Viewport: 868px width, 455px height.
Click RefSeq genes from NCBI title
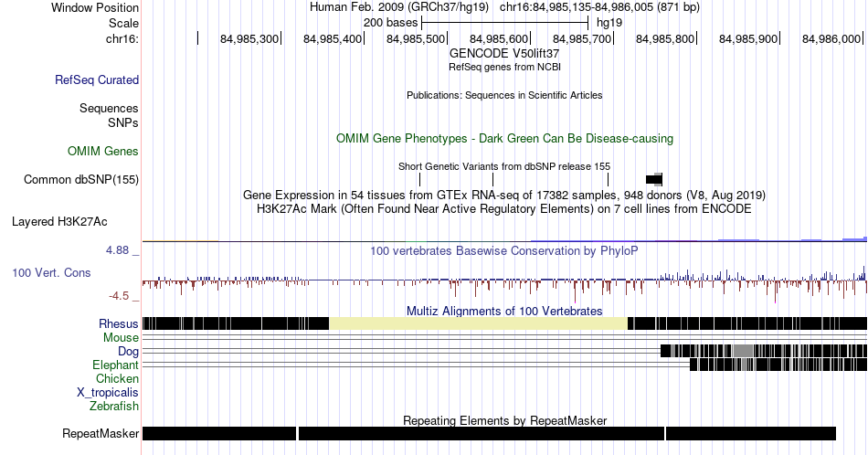pyautogui.click(x=504, y=67)
